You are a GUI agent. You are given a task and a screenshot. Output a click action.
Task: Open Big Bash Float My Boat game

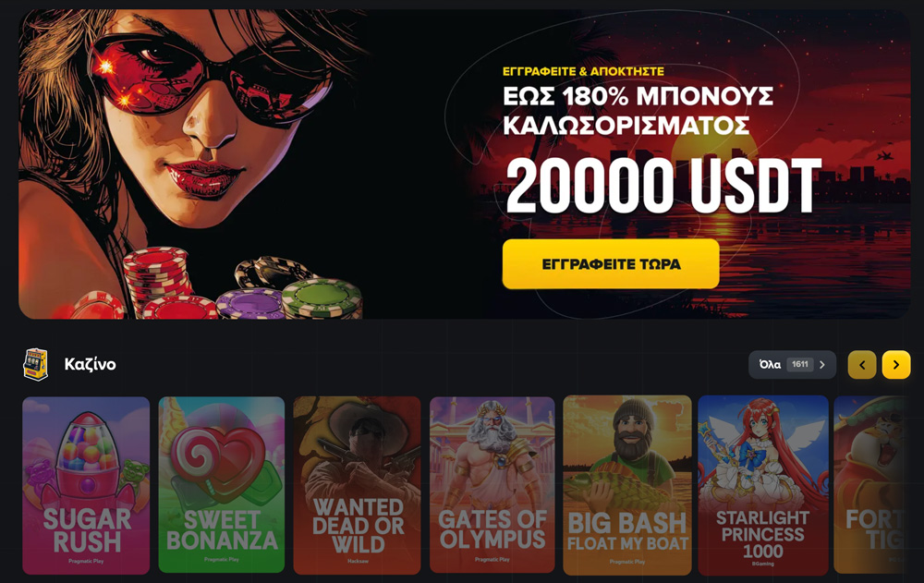627,485
